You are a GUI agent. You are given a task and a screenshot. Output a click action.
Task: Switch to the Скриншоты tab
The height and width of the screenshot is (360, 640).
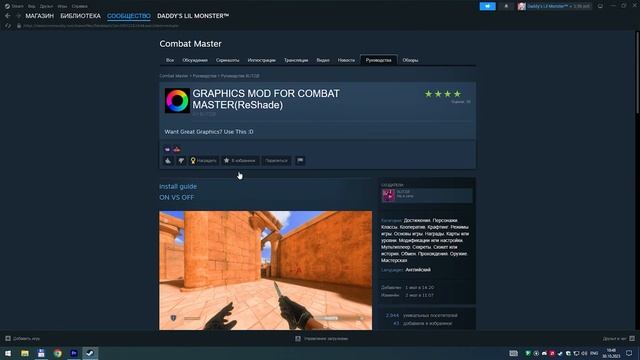[x=227, y=60]
